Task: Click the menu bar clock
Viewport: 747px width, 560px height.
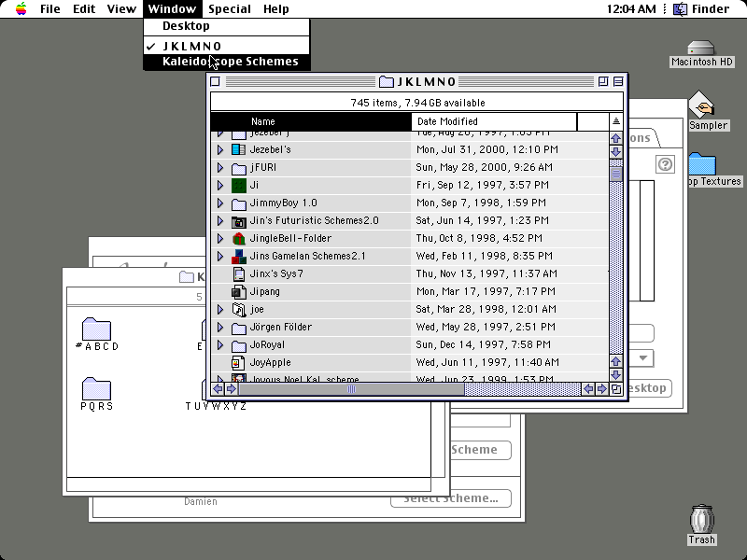Action: 631,8
